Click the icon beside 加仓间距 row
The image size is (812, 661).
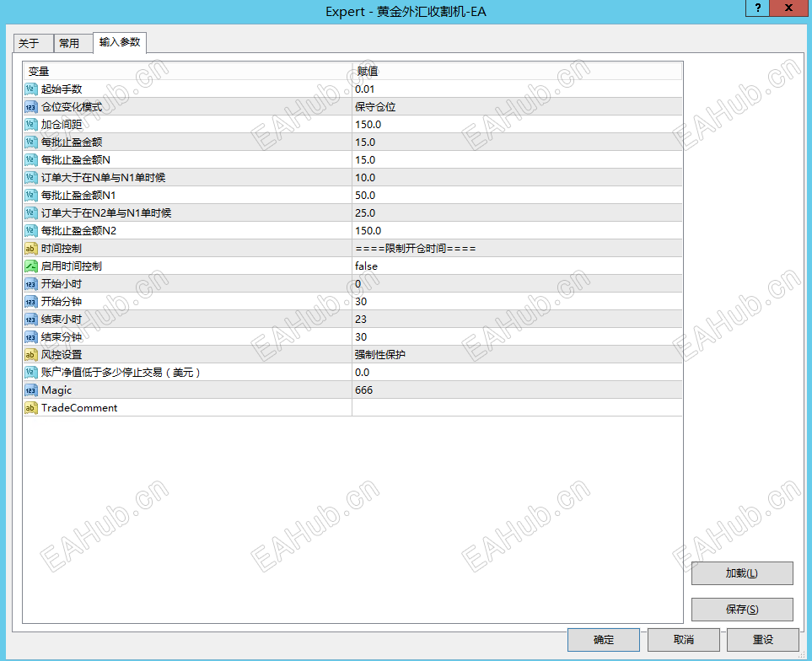[31, 124]
